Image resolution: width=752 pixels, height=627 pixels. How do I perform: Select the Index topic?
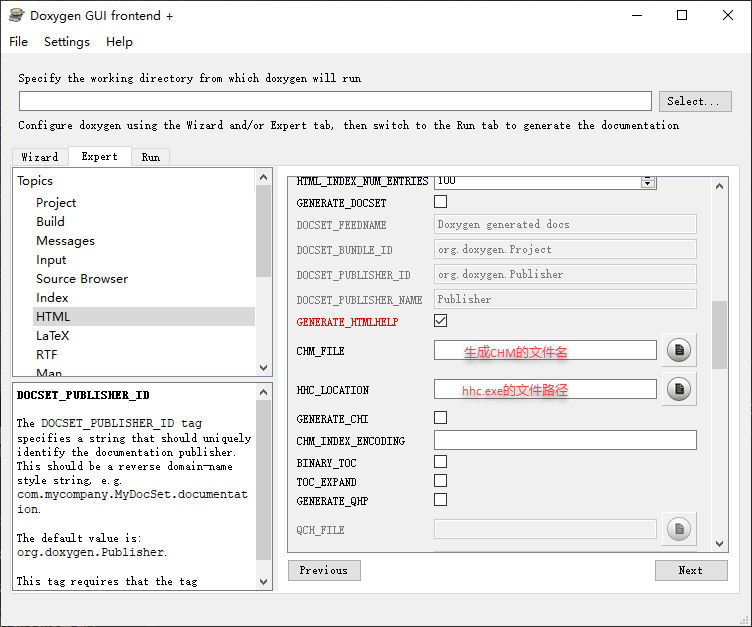[52, 298]
